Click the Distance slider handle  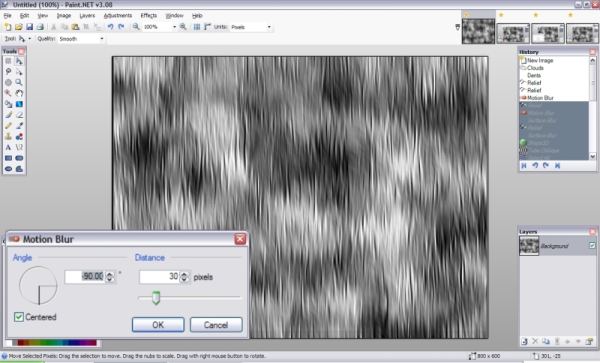point(156,297)
